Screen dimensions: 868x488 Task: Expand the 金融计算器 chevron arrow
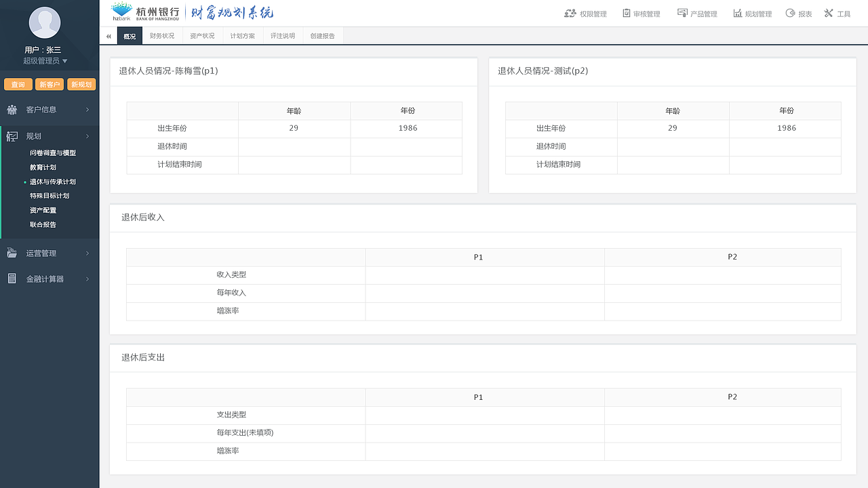coord(87,279)
